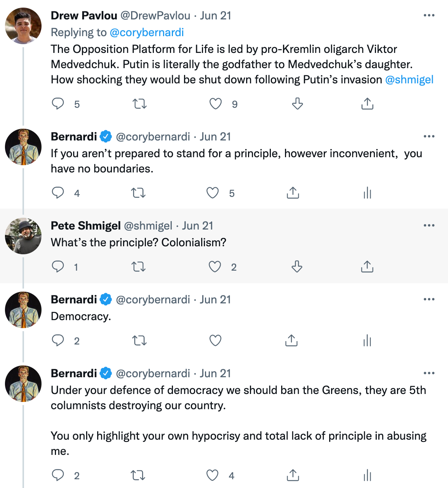Open more menu on Pete Shmigel's tweet
Screen dimensions: 448x488
tap(429, 225)
